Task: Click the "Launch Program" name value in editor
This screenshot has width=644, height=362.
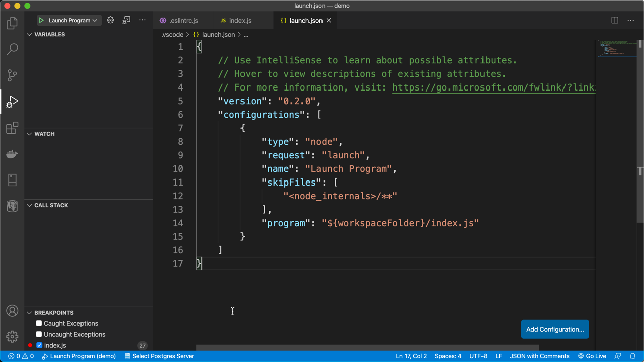Action: 349,169
